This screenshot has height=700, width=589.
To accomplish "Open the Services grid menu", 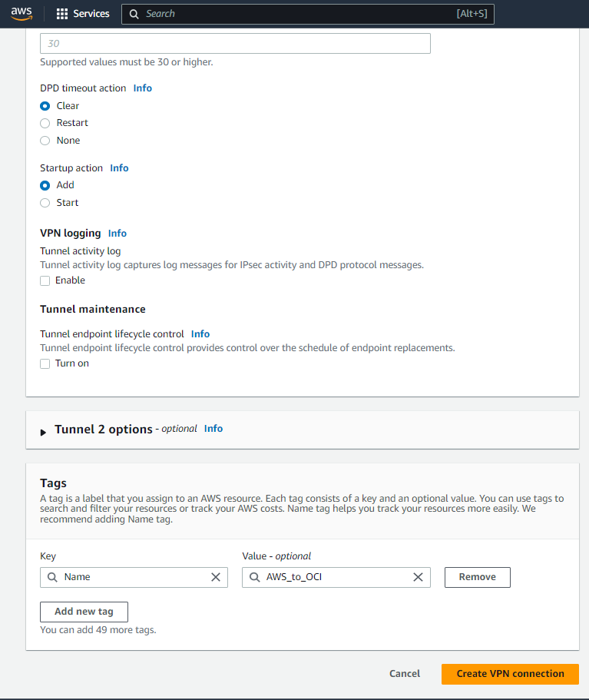I will (x=62, y=14).
